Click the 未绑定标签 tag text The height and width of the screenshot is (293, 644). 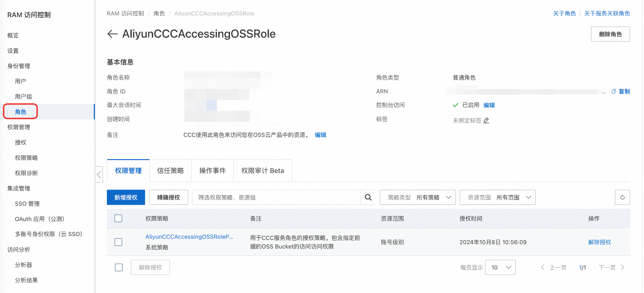tap(467, 121)
